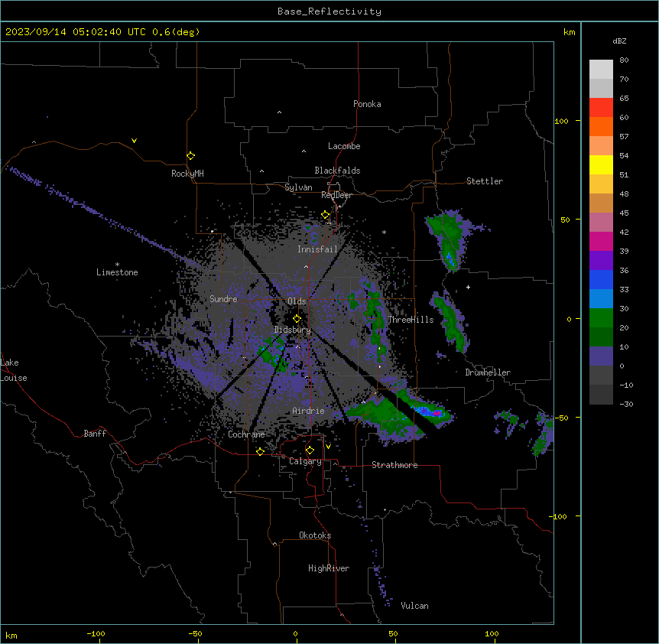Select the Calgary city label
The width and height of the screenshot is (659, 644).
[x=306, y=461]
